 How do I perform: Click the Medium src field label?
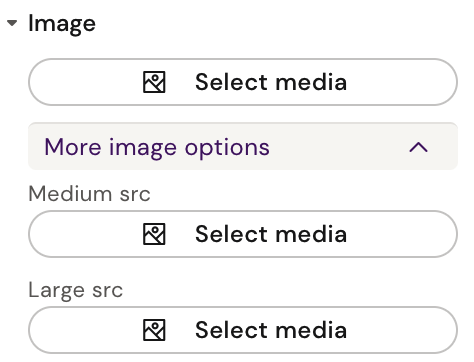point(89,194)
